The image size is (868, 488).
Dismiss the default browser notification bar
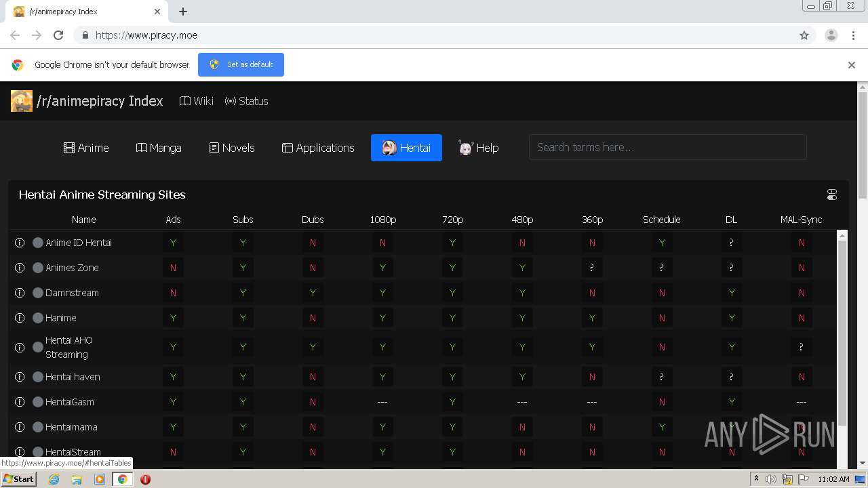point(852,65)
